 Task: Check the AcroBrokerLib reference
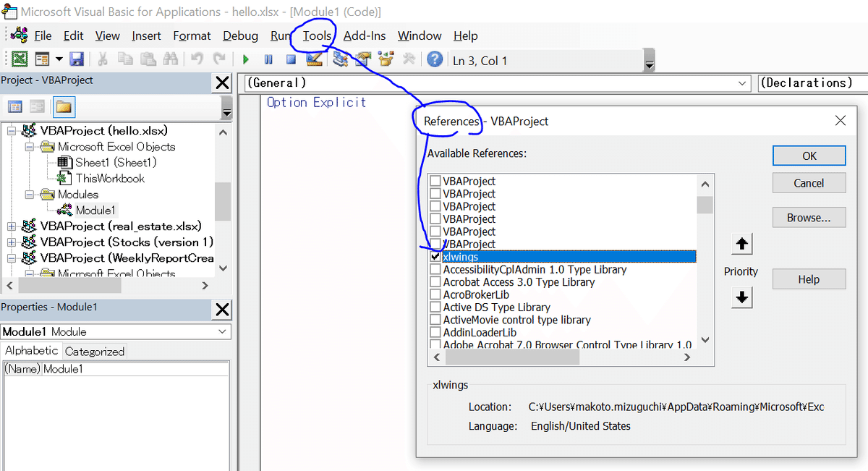(435, 294)
